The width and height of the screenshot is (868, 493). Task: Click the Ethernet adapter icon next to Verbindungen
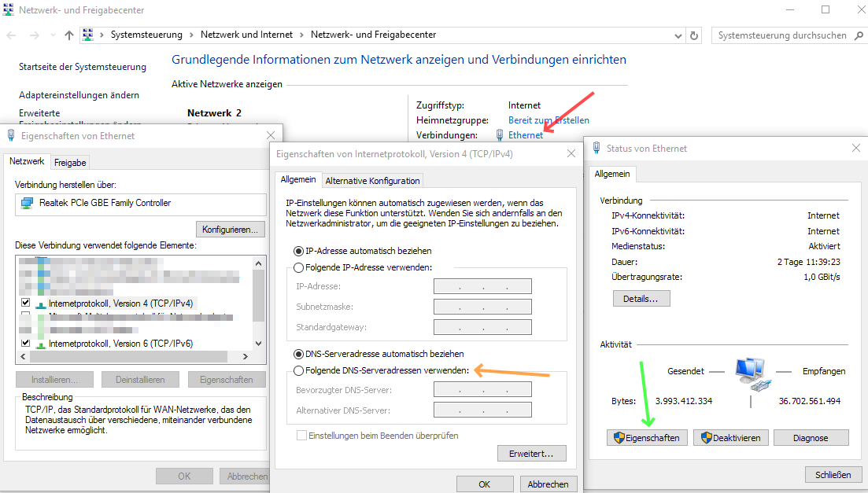coord(500,135)
